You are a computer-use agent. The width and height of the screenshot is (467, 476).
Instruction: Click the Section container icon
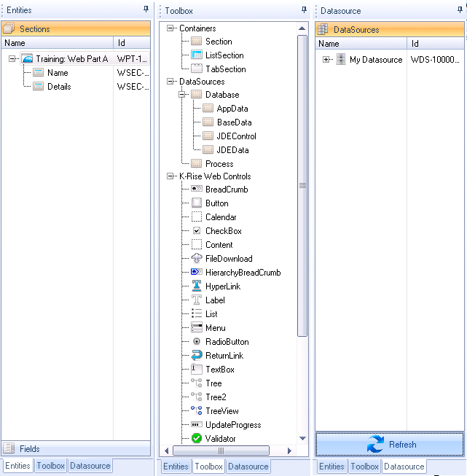point(196,42)
